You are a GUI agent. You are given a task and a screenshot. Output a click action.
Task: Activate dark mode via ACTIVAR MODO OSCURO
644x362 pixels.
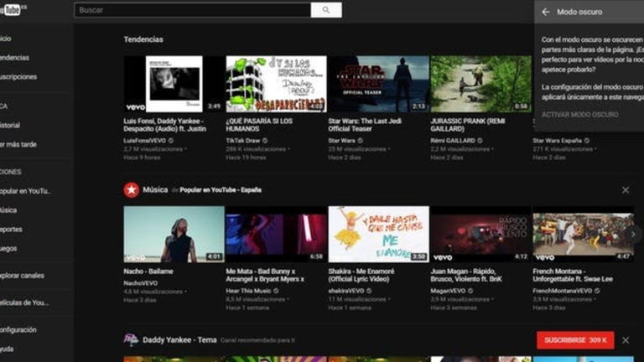point(579,114)
